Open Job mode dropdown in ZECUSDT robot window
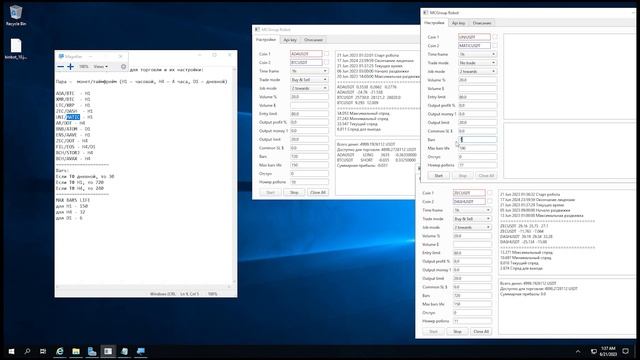The width and height of the screenshot is (640, 360). click(x=472, y=227)
